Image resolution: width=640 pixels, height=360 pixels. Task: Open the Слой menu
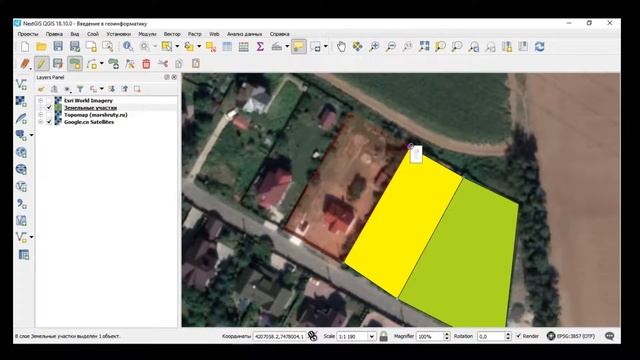point(93,34)
